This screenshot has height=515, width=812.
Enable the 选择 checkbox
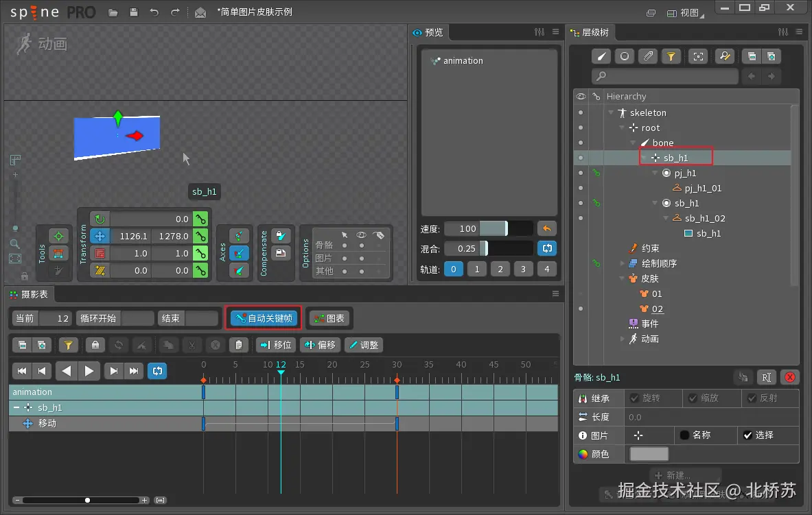[747, 435]
